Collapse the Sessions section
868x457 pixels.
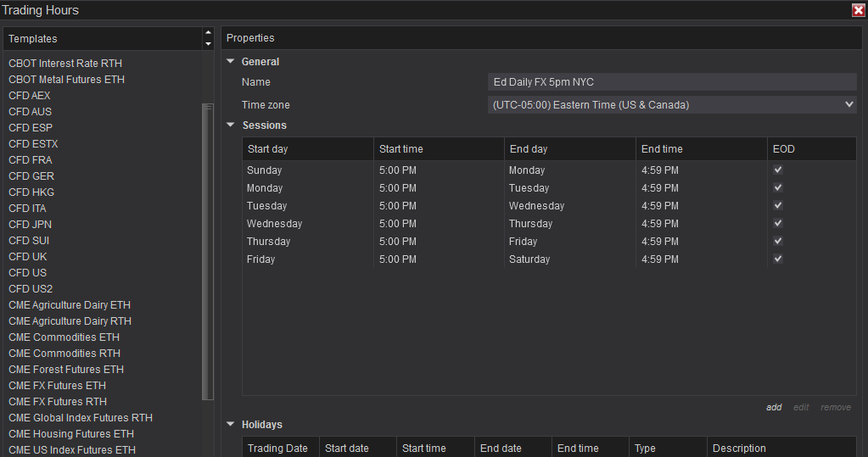pos(230,125)
